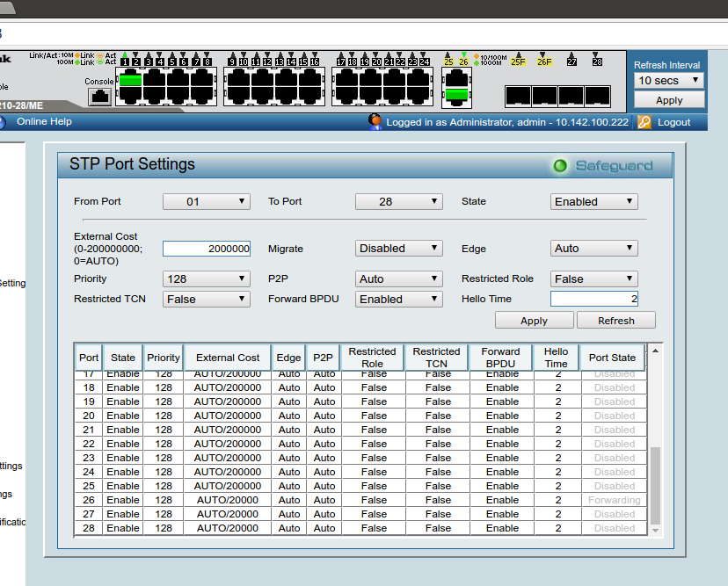
Task: Click the port 2 jack below port 1
Action: click(x=130, y=95)
